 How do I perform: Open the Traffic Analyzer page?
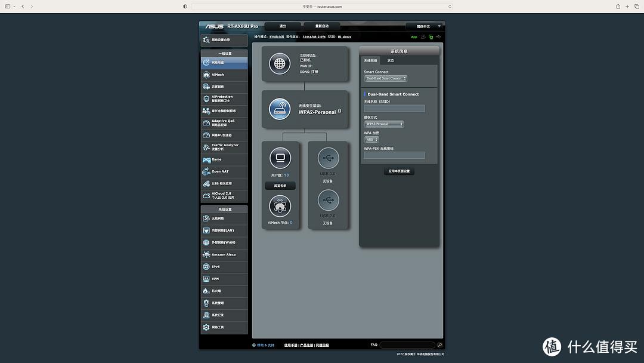(224, 147)
